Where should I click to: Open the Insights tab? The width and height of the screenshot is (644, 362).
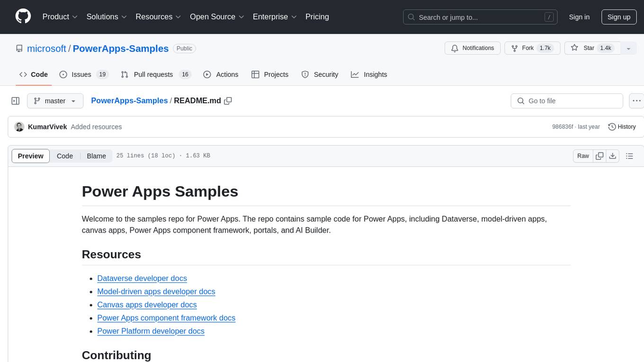(369, 74)
